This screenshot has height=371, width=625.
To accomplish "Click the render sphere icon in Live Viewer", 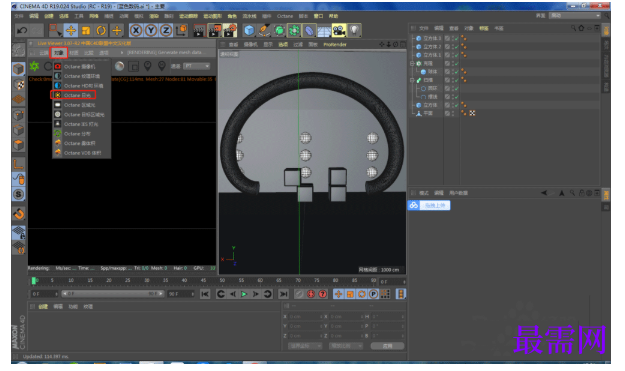I will pos(119,66).
